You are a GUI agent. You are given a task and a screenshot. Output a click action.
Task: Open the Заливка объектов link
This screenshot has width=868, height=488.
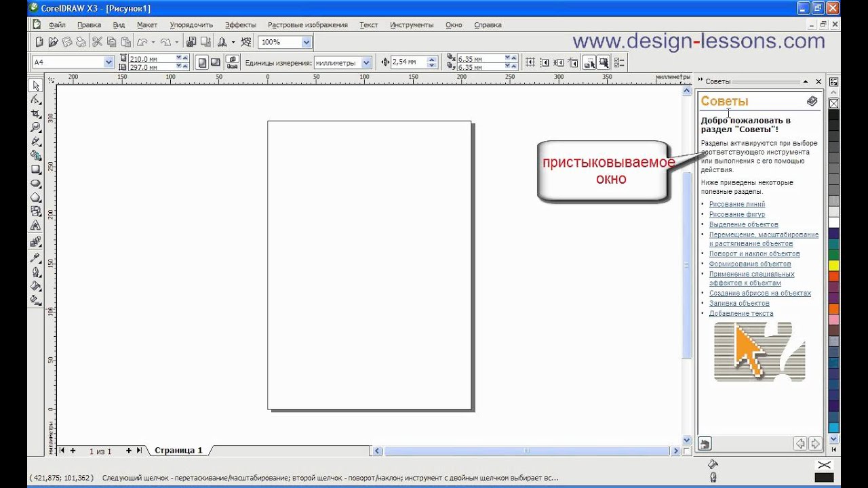click(739, 303)
